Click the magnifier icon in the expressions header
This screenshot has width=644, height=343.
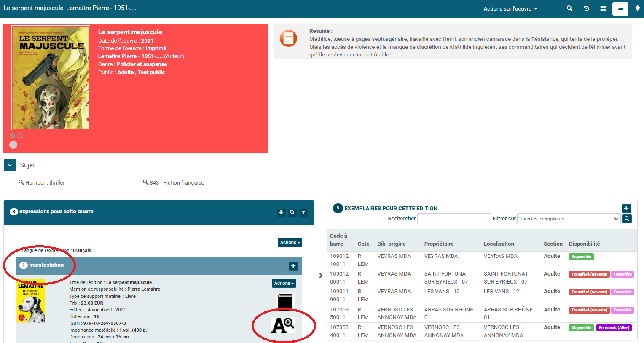click(292, 212)
